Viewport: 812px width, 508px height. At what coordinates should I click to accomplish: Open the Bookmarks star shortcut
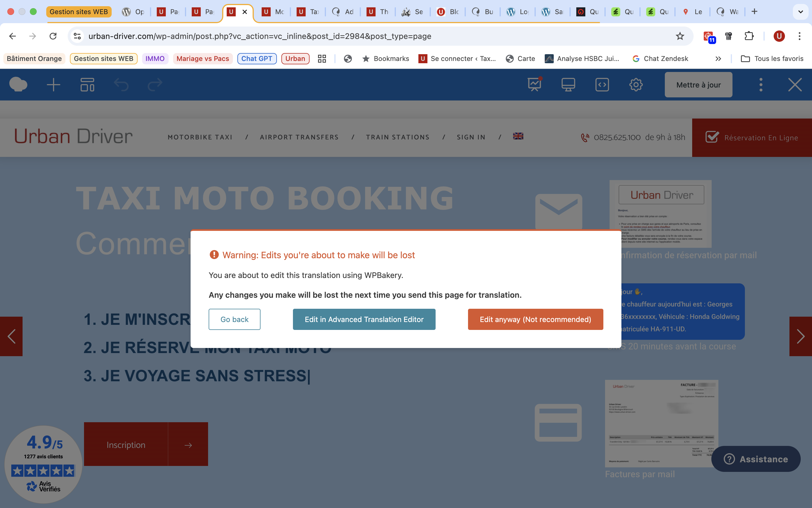click(x=385, y=58)
